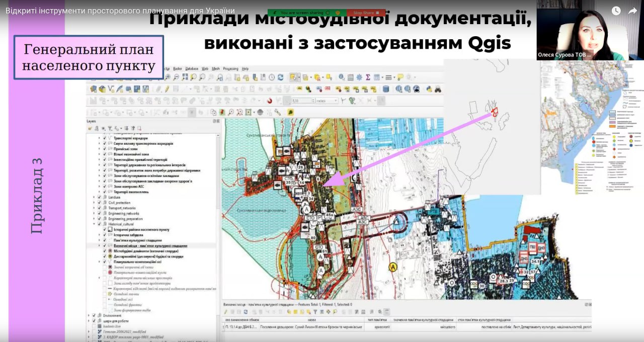Select Інвестиційно привабливі території layer

point(140,159)
